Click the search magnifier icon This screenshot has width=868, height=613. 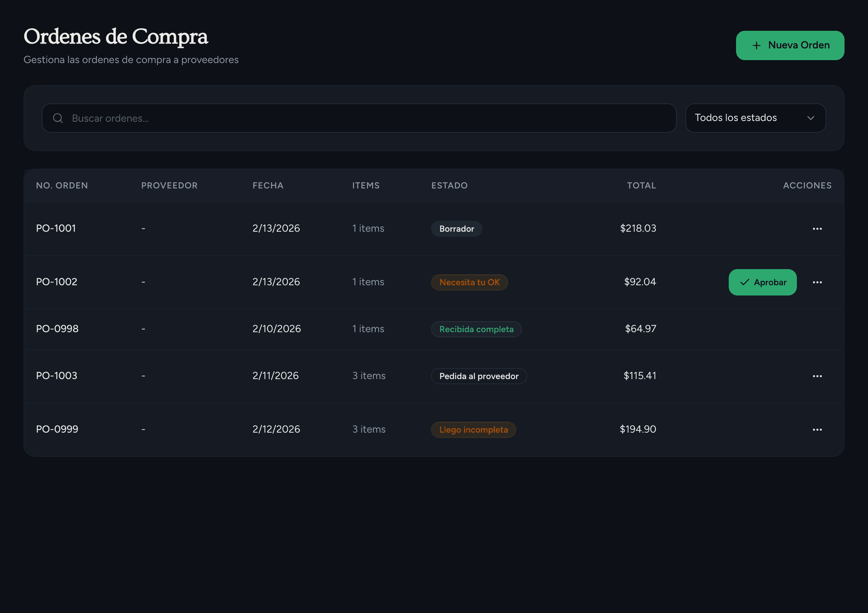pos(58,118)
